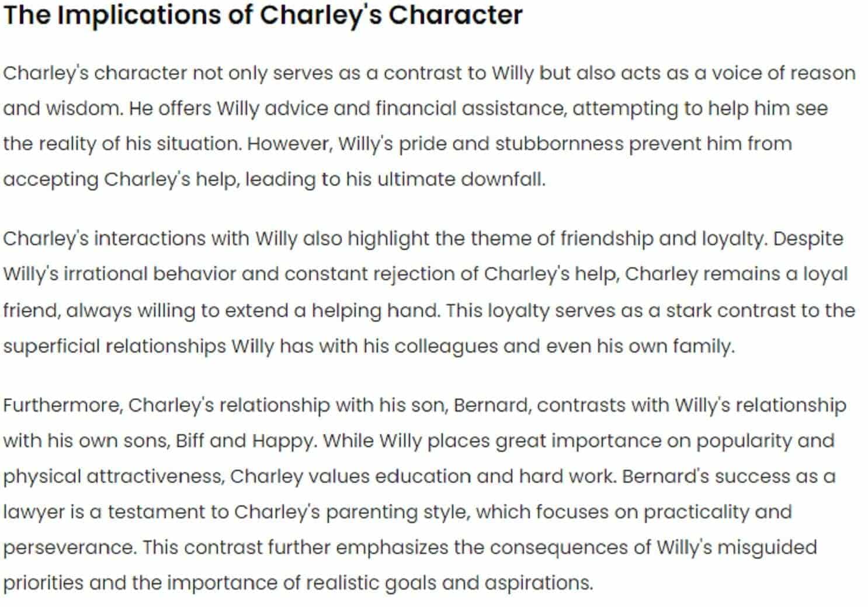Click the heading 'The Implications of Charley's Character'
The image size is (868, 607).
pyautogui.click(x=263, y=16)
